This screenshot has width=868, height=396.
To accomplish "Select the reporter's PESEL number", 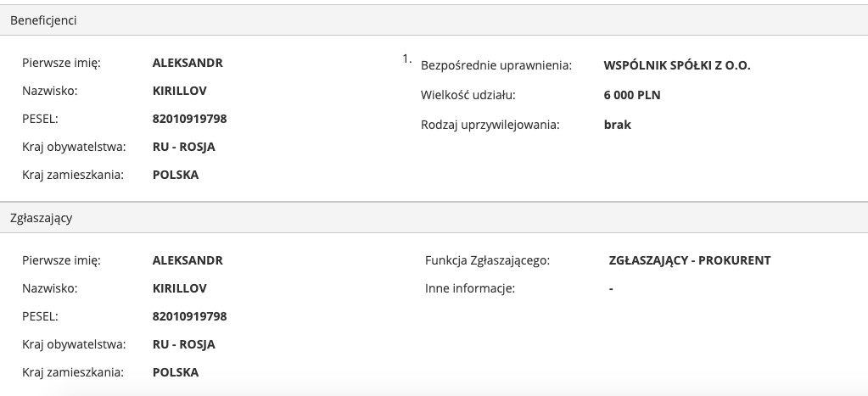I will [x=190, y=316].
